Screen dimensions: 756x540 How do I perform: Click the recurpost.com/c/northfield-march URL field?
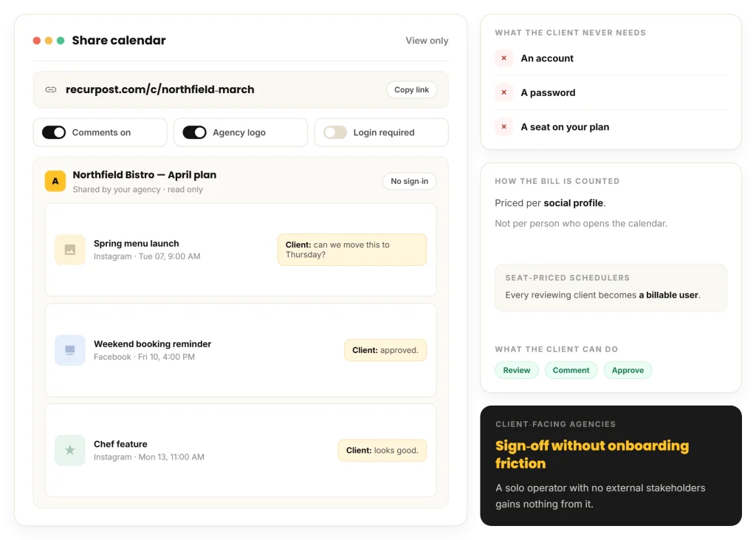pos(241,90)
